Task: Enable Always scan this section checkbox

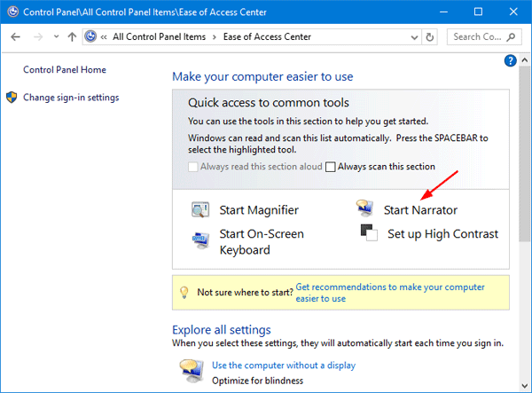Action: (332, 167)
